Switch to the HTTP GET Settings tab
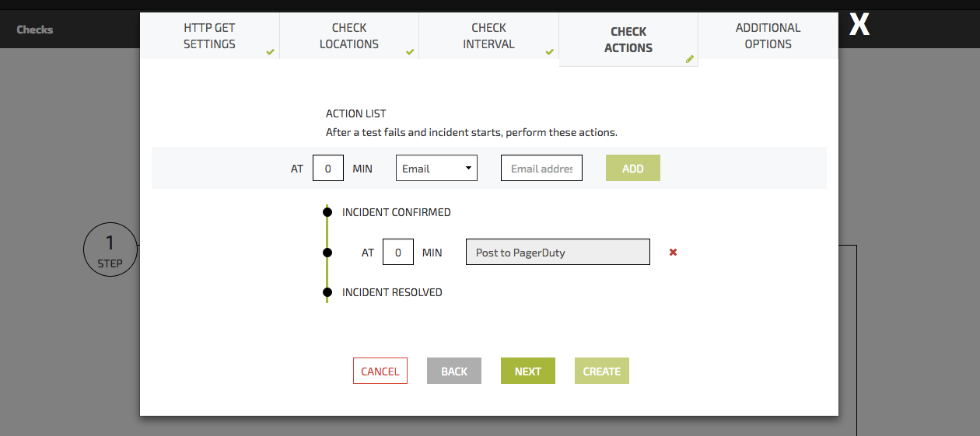Image resolution: width=980 pixels, height=436 pixels. click(x=209, y=36)
